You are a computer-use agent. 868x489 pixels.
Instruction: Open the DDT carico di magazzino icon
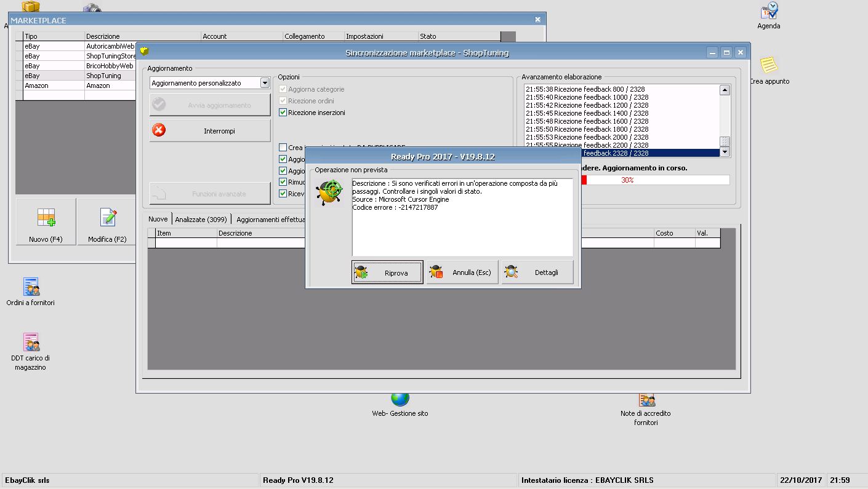click(31, 342)
